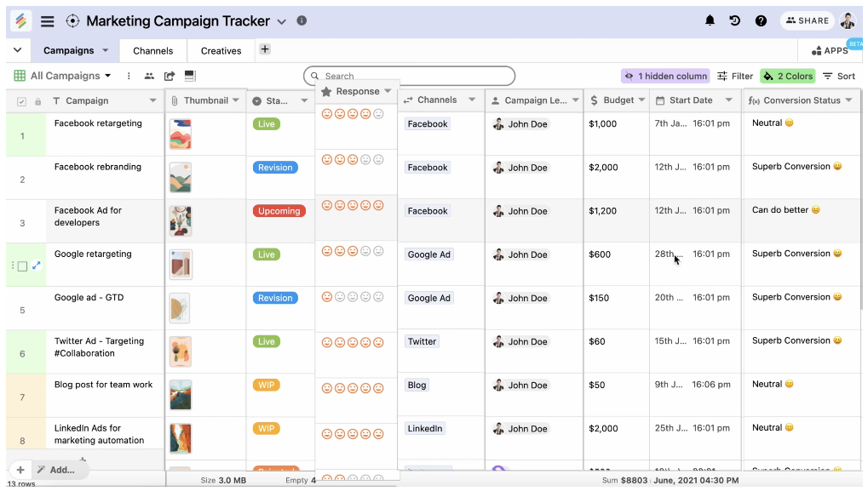
Task: Set Google ad - GTD response rating
Action: [353, 297]
